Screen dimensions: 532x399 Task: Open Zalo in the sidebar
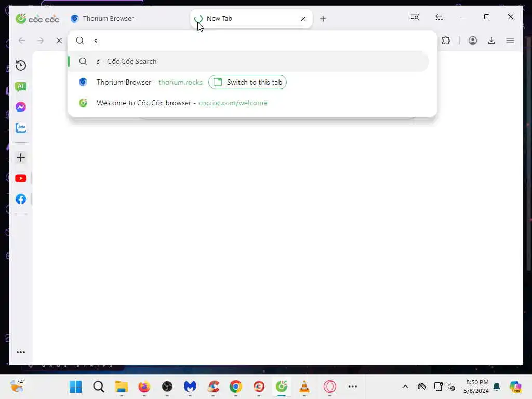pos(21,128)
